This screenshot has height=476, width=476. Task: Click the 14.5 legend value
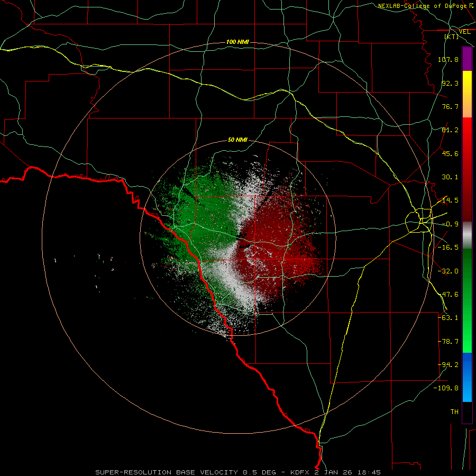[450, 200]
